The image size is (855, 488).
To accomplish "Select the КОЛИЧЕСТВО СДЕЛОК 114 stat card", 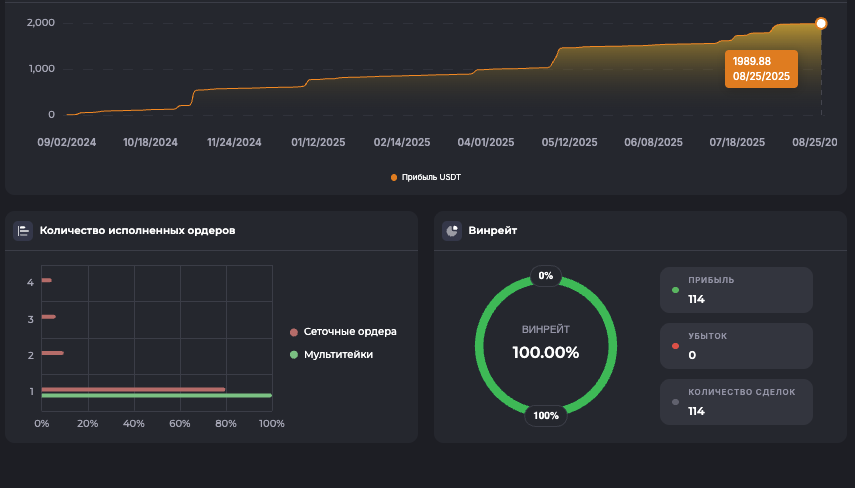I will point(736,402).
